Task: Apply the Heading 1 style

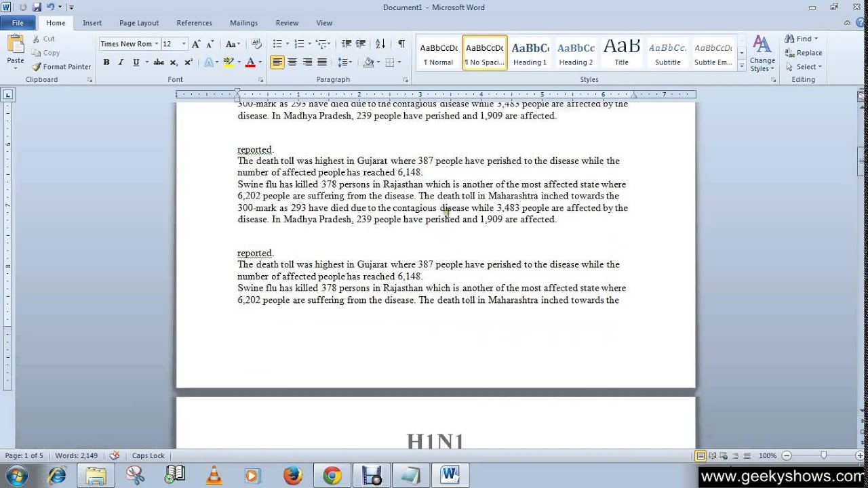Action: 530,53
